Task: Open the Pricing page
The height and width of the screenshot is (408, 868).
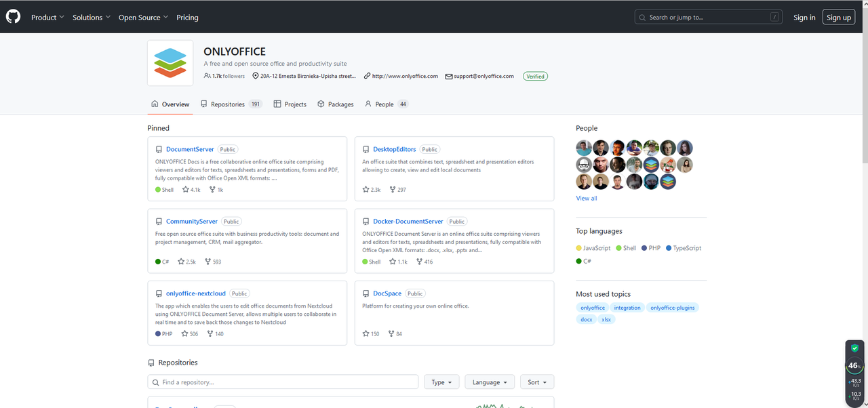Action: tap(187, 17)
